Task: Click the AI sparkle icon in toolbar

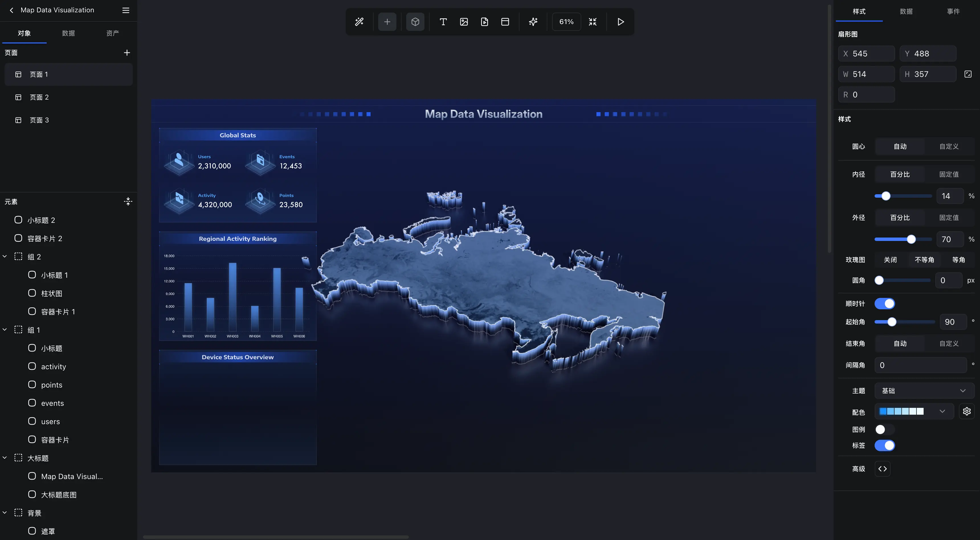Action: [x=533, y=22]
